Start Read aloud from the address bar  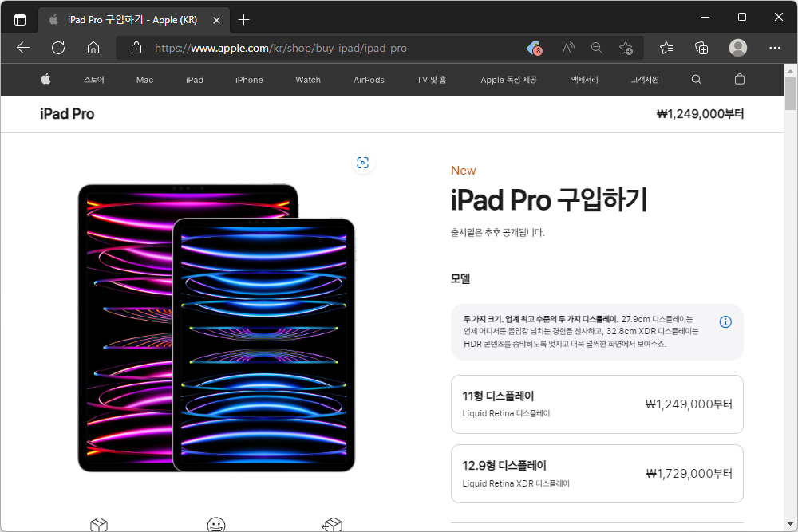pyautogui.click(x=568, y=49)
